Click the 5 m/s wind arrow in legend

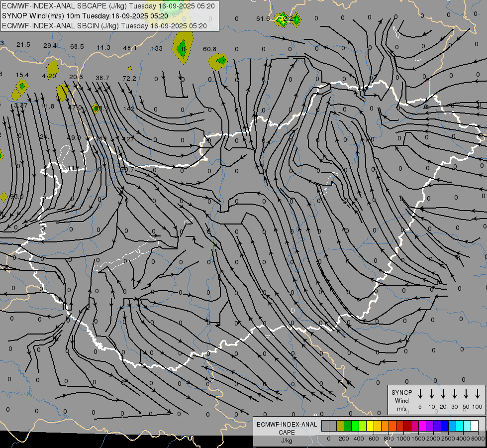tap(420, 394)
